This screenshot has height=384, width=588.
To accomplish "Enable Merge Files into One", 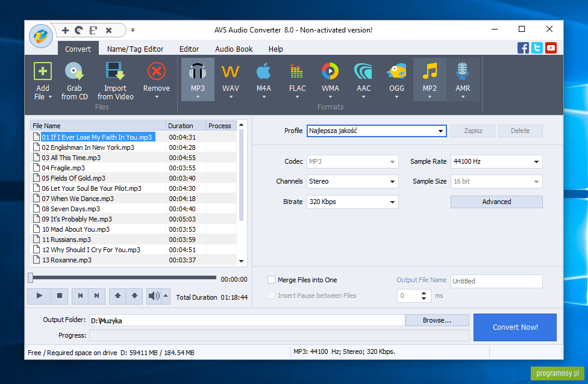I will (x=271, y=279).
